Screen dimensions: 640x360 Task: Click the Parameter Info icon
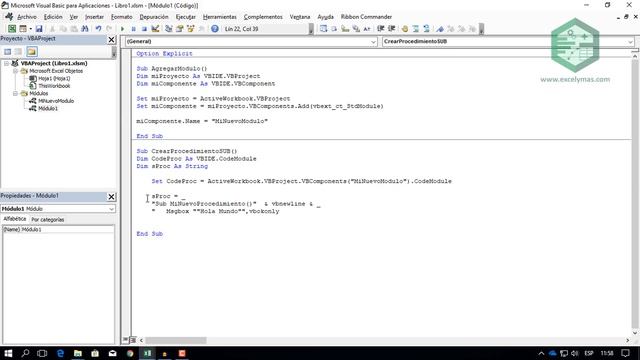[x=356, y=29]
